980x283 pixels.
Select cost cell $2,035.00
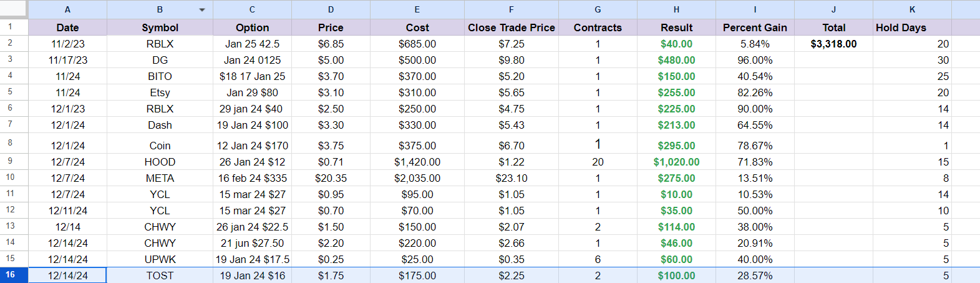coord(417,178)
